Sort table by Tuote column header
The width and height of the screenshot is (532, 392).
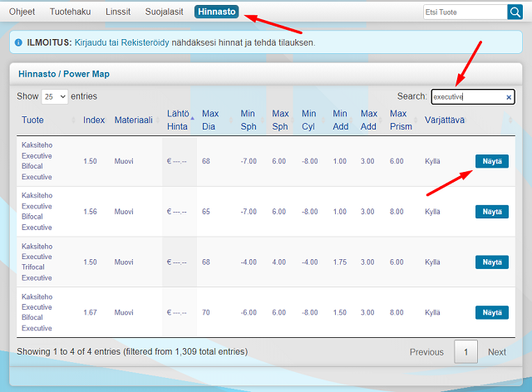point(33,120)
